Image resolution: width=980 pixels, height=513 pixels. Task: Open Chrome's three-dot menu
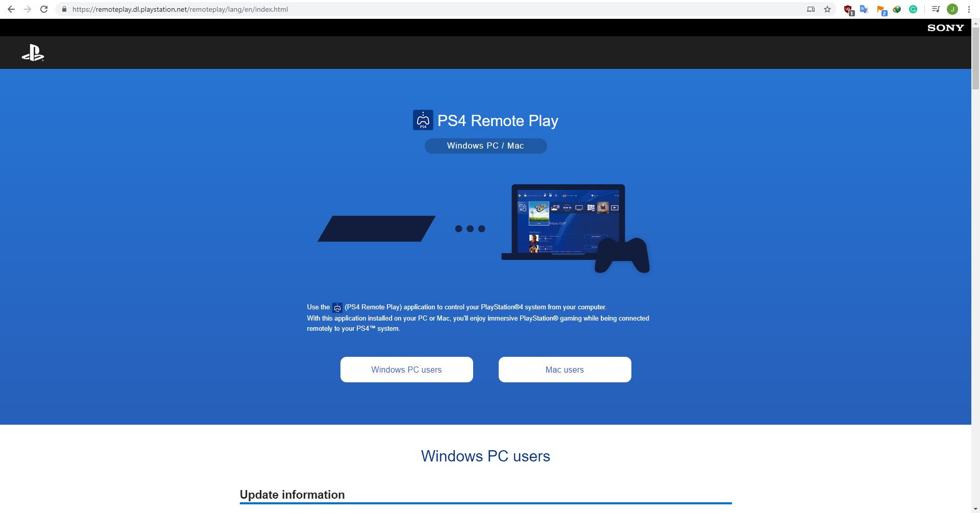969,9
